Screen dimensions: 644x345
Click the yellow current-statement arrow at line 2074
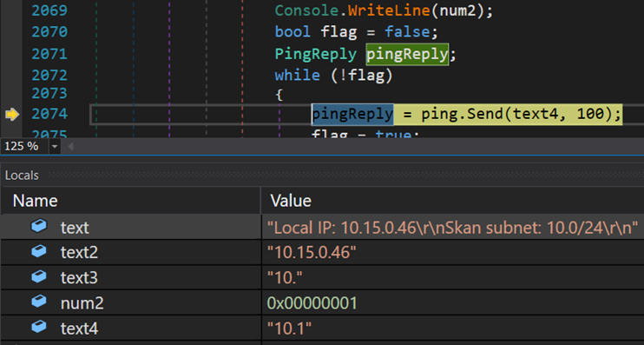12,115
